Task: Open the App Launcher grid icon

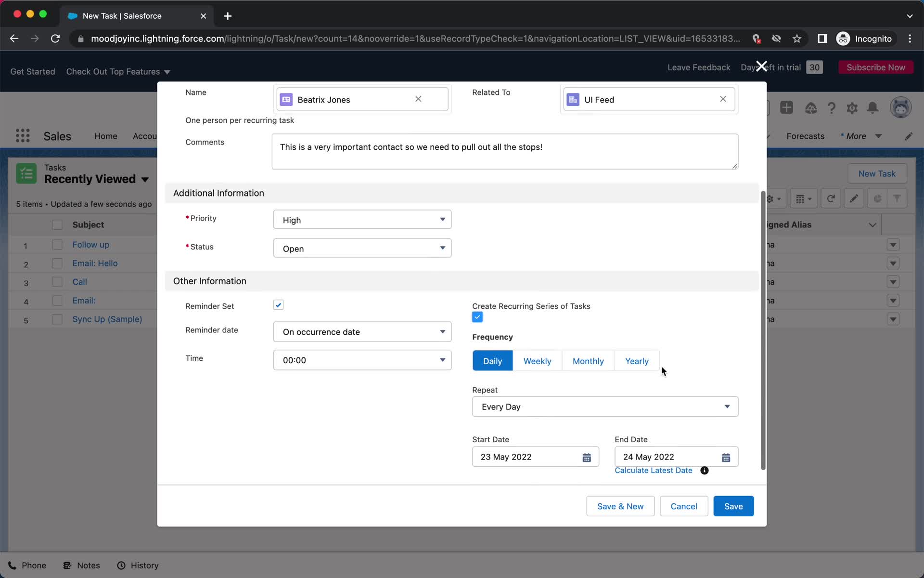Action: [x=23, y=136]
